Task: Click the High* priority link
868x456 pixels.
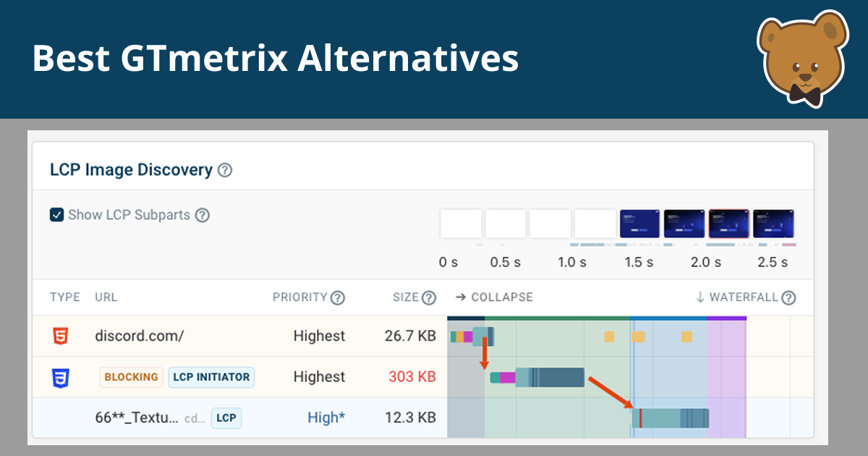Action: pos(326,418)
